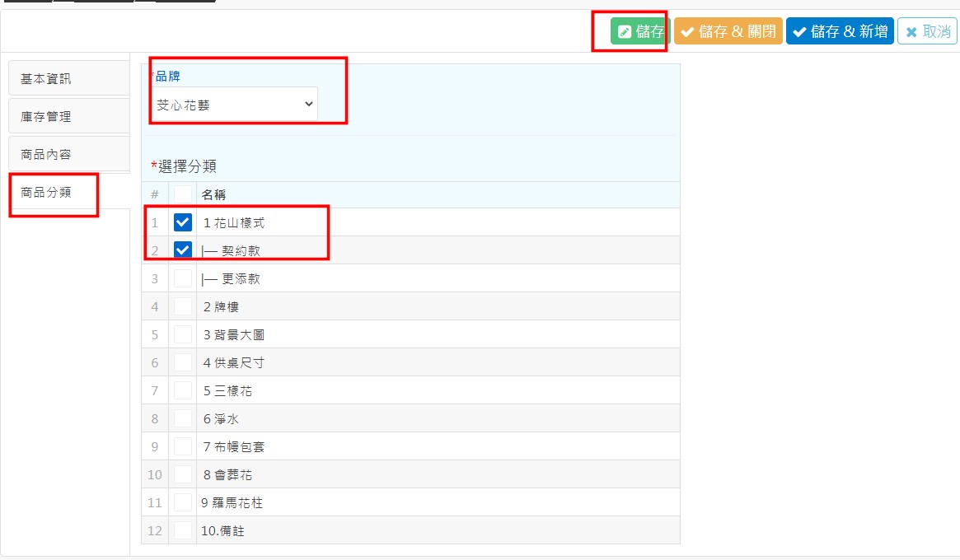This screenshot has width=960, height=560.
Task: Uncheck the 契約款 checkbox
Action: coord(183,250)
